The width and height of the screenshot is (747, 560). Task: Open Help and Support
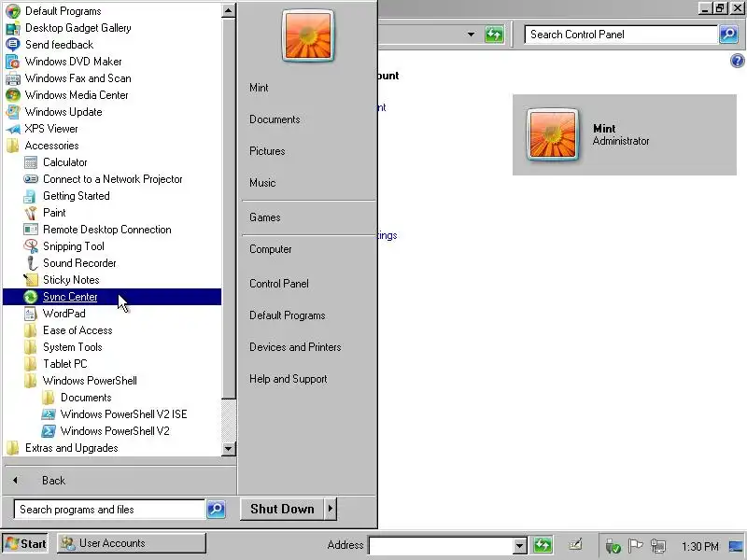pyautogui.click(x=289, y=379)
